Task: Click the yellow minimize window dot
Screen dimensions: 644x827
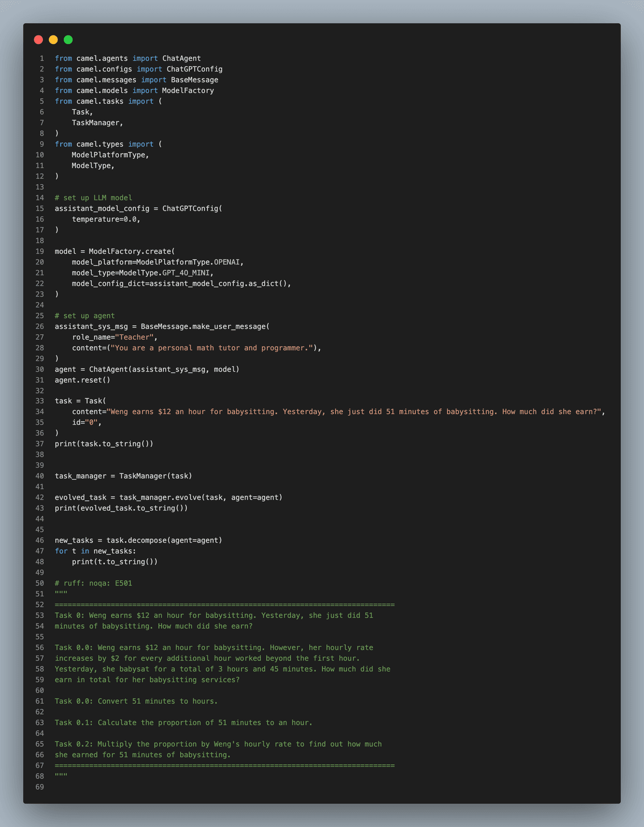Action: [53, 40]
